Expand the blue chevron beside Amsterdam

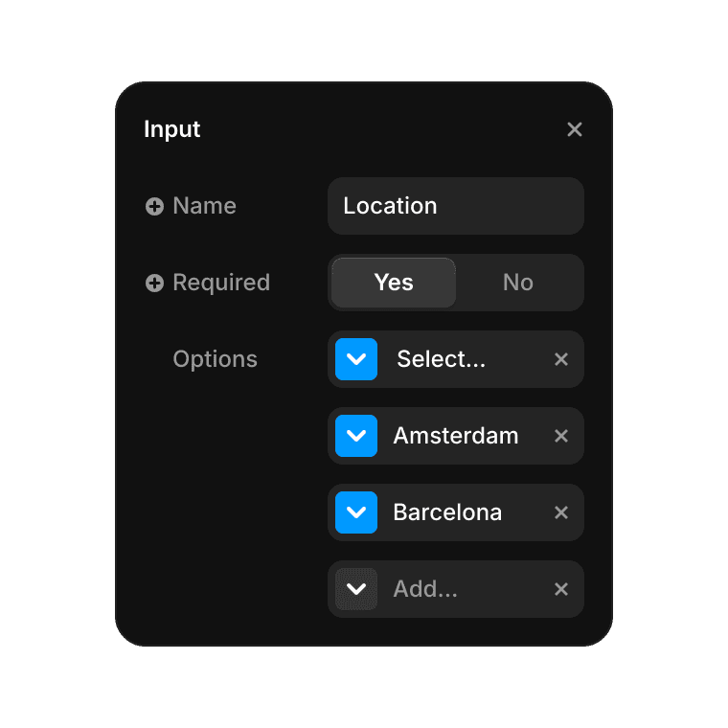click(x=356, y=436)
